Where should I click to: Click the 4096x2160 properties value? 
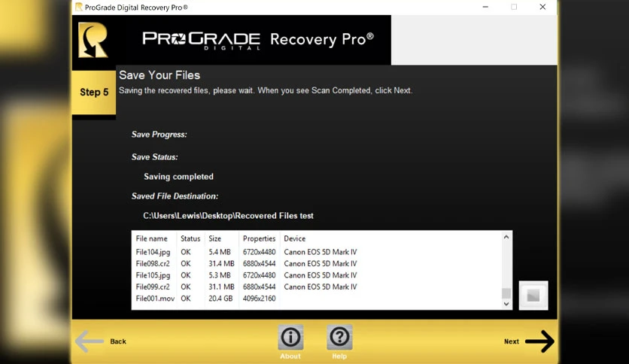click(259, 299)
